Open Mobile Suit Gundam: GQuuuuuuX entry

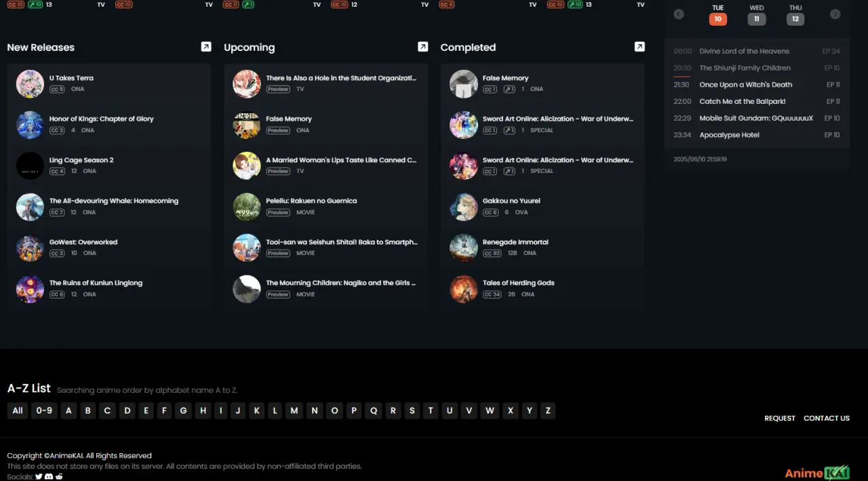tap(757, 118)
